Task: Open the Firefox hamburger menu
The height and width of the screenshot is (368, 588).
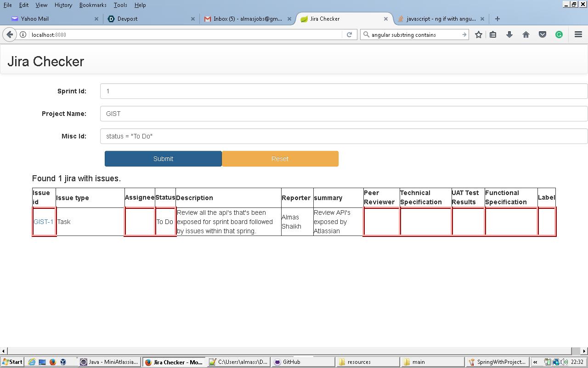Action: [578, 34]
